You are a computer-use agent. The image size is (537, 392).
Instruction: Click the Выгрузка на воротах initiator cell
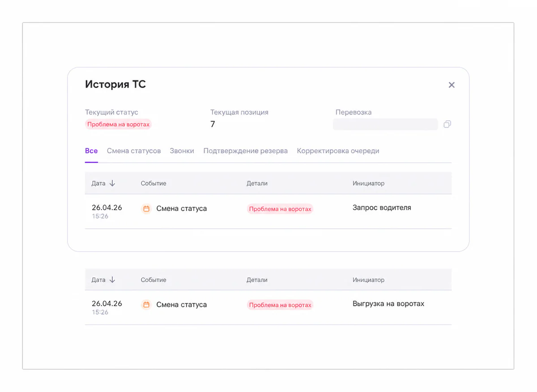tap(388, 304)
